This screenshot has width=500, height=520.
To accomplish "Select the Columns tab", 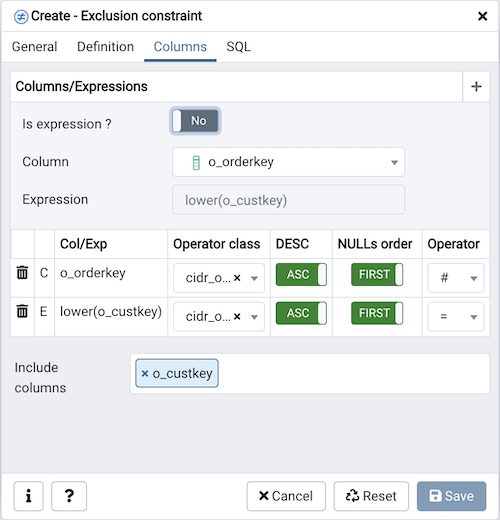I will [180, 47].
